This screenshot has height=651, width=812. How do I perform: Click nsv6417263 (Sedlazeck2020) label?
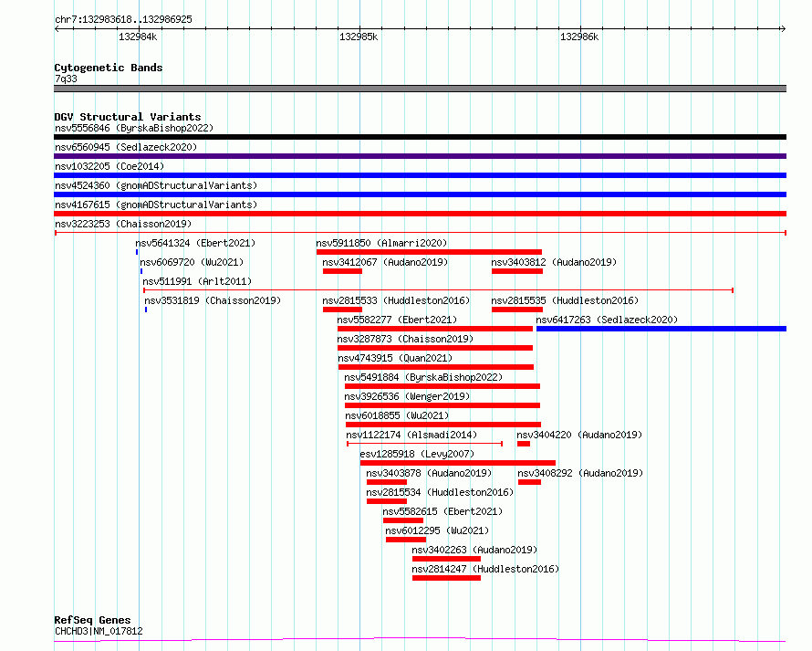[x=607, y=320]
